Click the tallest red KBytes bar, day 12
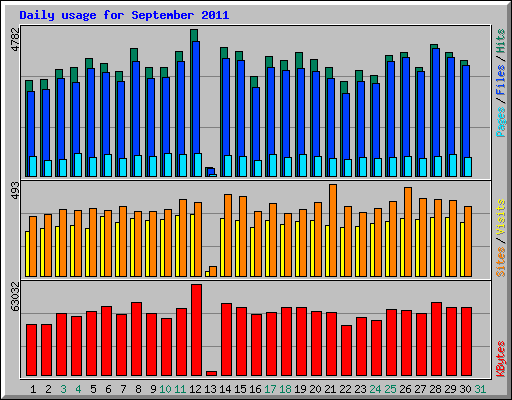Image resolution: width=512 pixels, height=400 pixels. point(197,330)
